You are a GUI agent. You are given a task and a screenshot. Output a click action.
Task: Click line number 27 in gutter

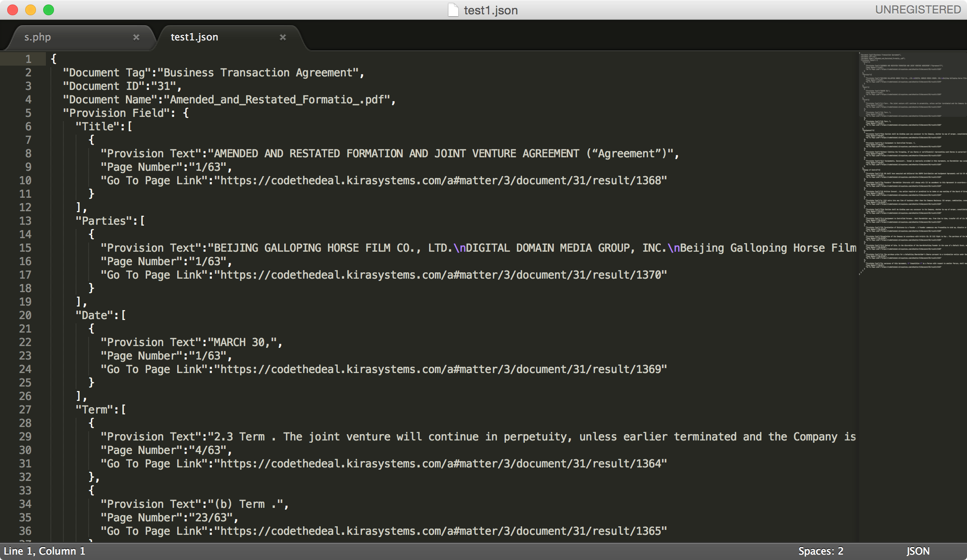point(25,410)
